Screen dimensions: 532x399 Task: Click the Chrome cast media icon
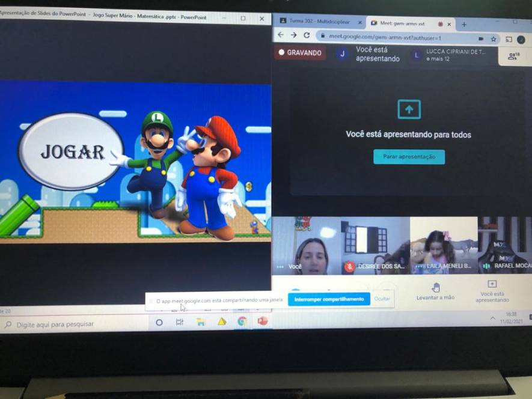point(508,40)
